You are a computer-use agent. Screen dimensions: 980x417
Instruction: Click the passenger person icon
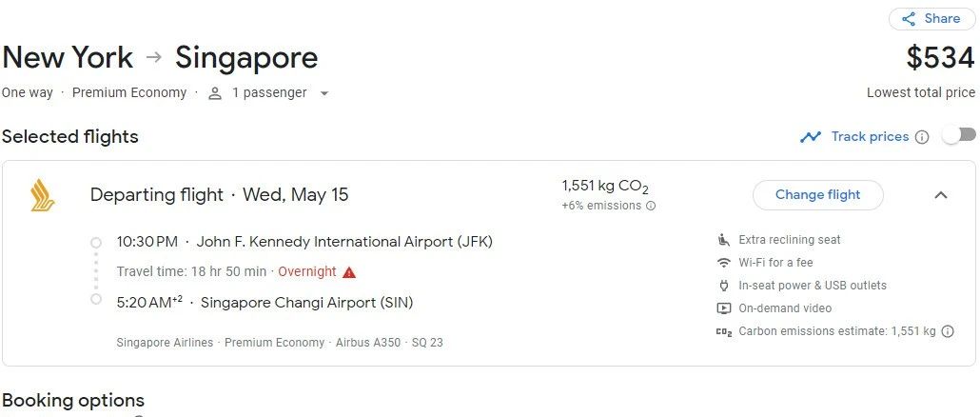215,94
